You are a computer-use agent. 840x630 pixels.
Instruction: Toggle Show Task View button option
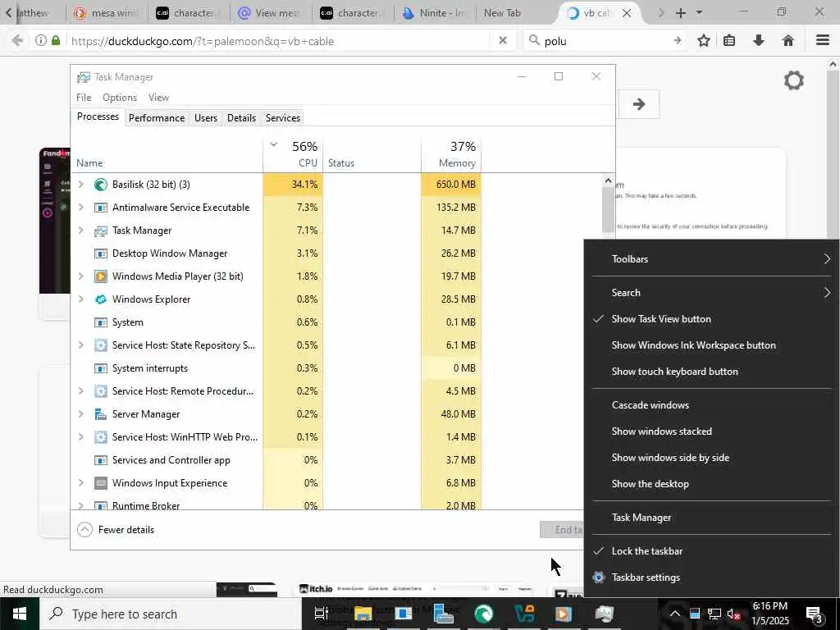click(x=713, y=319)
